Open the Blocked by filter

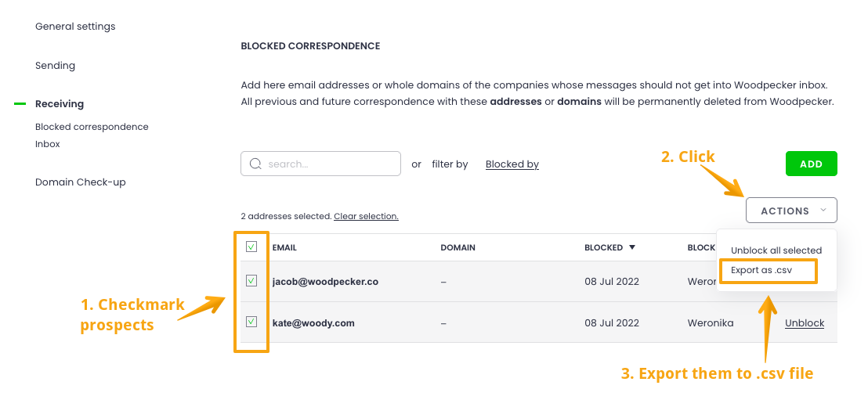click(x=512, y=164)
